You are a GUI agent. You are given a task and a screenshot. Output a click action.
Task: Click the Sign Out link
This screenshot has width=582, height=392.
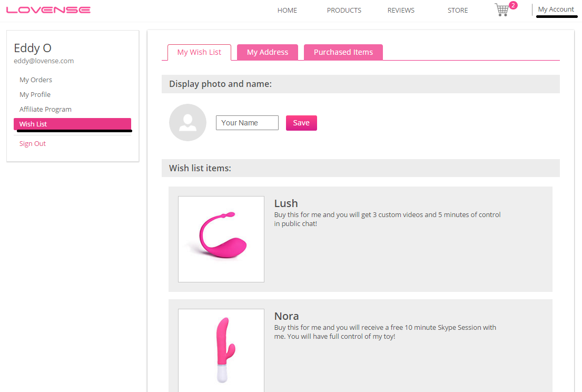[33, 144]
